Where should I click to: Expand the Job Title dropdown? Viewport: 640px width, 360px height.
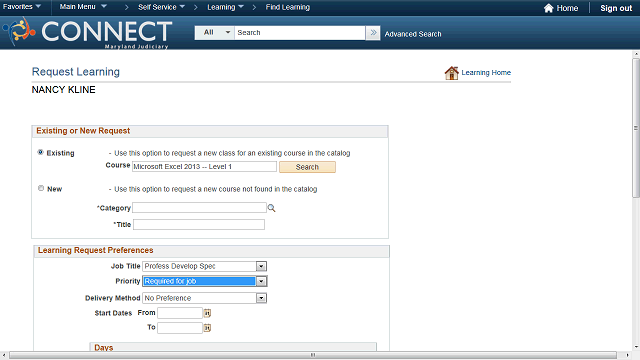pyautogui.click(x=261, y=266)
